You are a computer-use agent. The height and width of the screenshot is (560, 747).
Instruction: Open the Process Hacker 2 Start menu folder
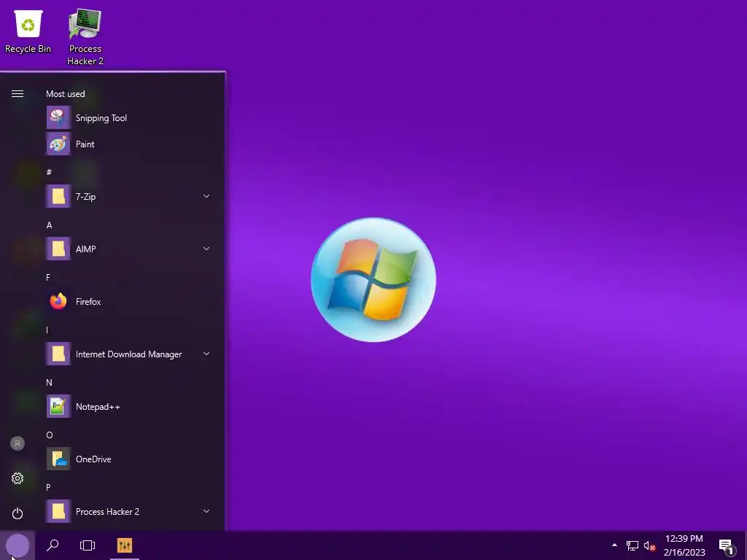point(128,511)
